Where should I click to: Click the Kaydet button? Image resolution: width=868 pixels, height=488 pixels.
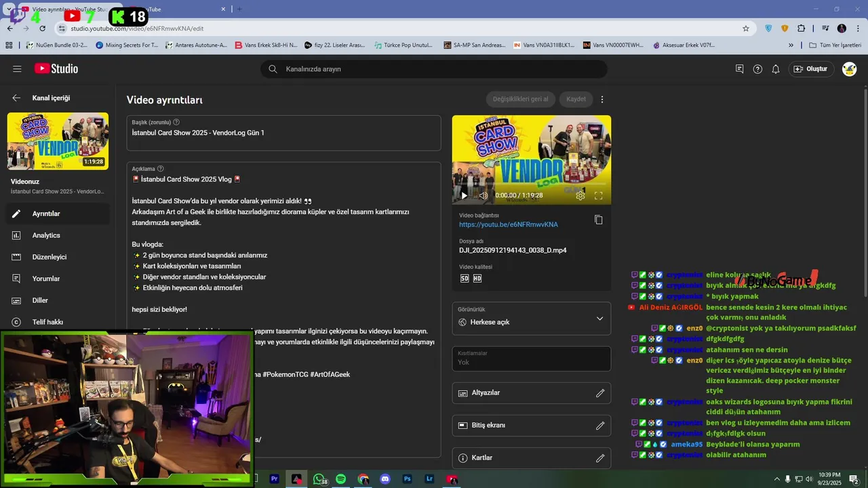(576, 99)
